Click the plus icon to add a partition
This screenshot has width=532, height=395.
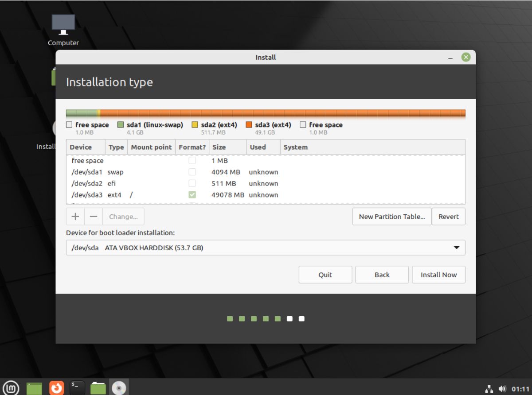click(x=75, y=217)
